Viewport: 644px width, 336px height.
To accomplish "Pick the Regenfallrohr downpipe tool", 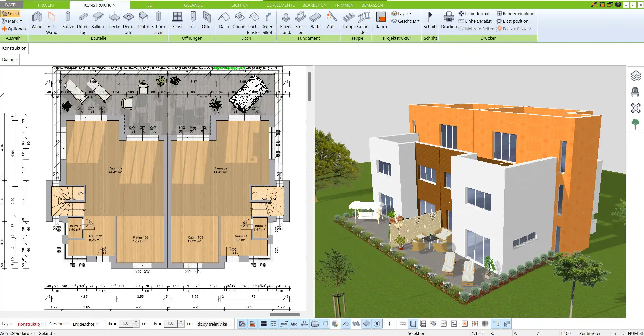I will [x=268, y=23].
